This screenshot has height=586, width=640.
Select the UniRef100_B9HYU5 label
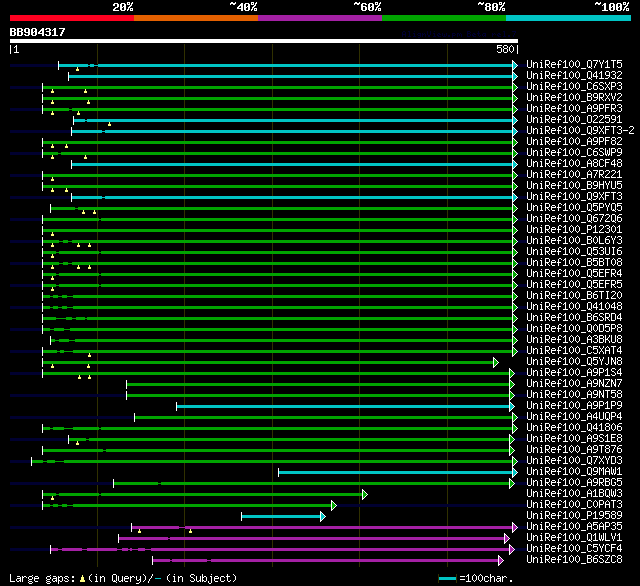pos(574,186)
